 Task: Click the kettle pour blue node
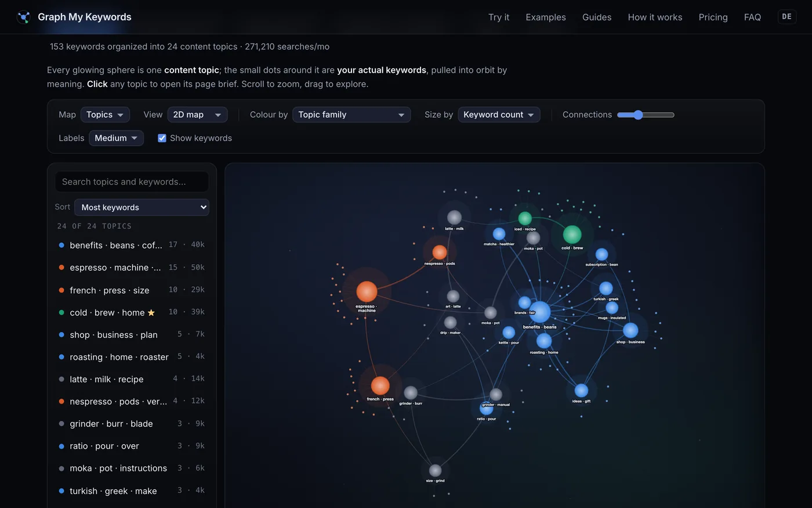pos(509,333)
